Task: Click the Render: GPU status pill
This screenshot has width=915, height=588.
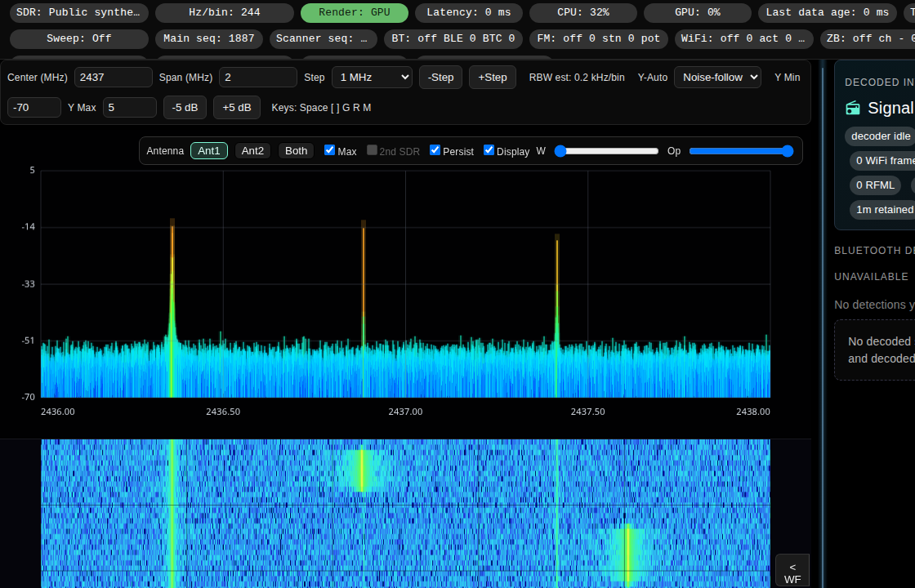Action: [355, 12]
